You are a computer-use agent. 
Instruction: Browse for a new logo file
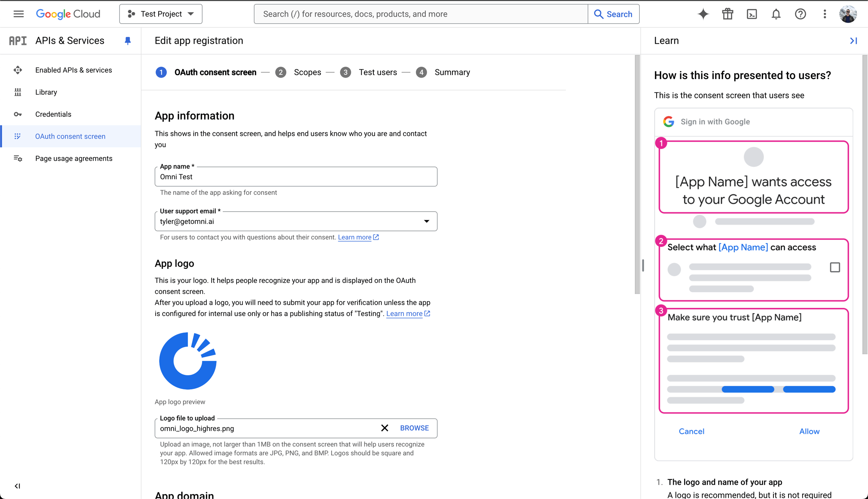[414, 428]
